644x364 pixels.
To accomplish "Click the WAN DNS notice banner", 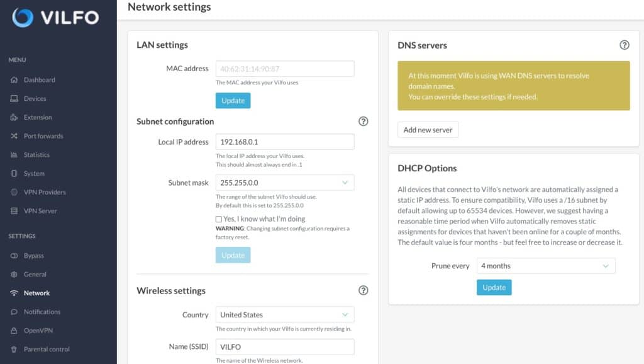I will pyautogui.click(x=513, y=86).
